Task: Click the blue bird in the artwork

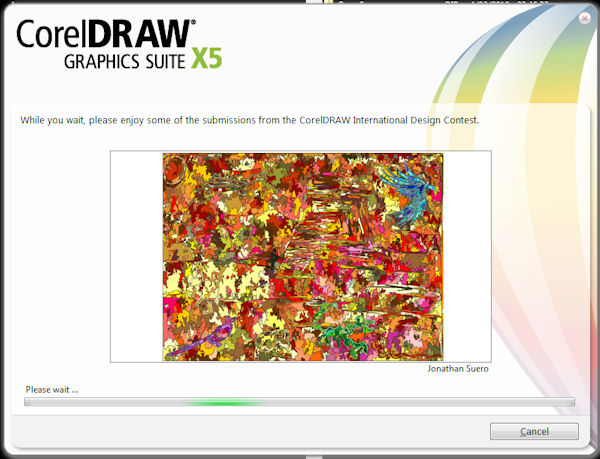Action: tap(407, 190)
